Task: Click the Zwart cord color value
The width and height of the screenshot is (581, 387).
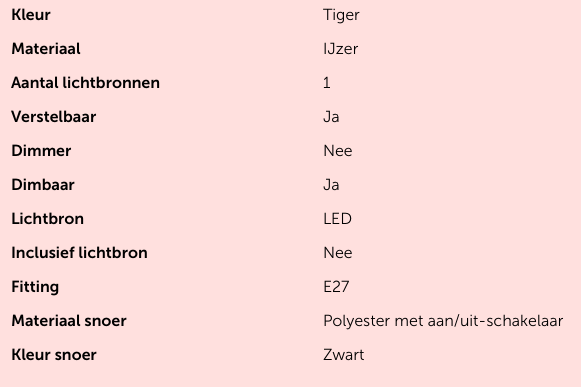Action: pos(343,355)
